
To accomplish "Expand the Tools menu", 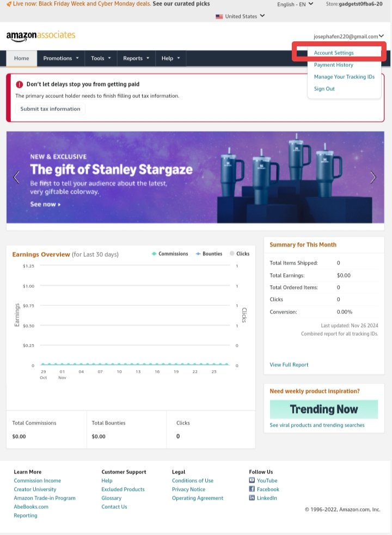I will tap(101, 58).
